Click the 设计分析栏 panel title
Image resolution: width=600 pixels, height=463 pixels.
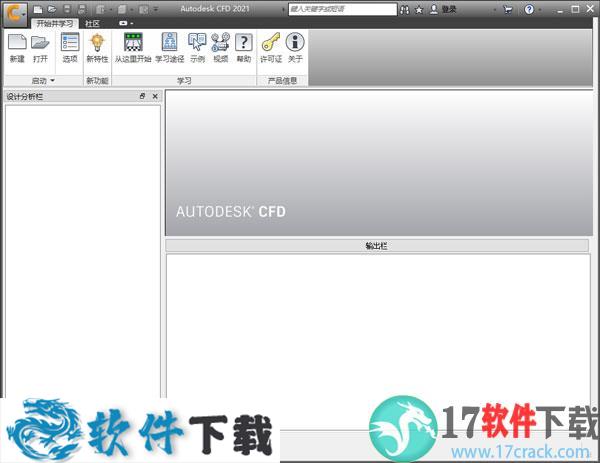point(25,96)
